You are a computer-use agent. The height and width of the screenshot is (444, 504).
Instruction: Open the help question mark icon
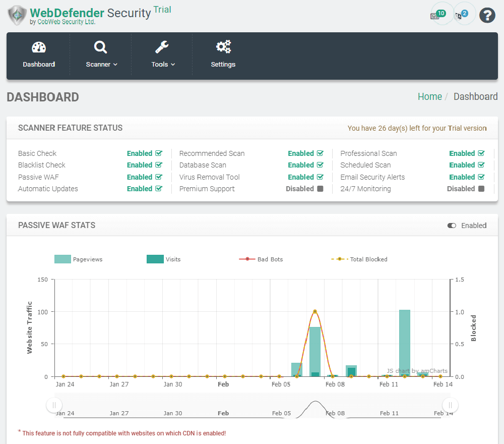tap(487, 15)
